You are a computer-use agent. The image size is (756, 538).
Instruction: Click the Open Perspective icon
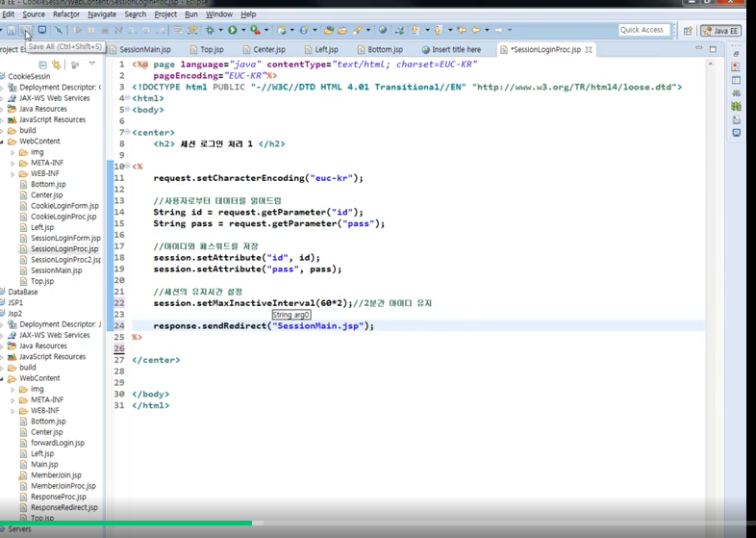tap(688, 31)
